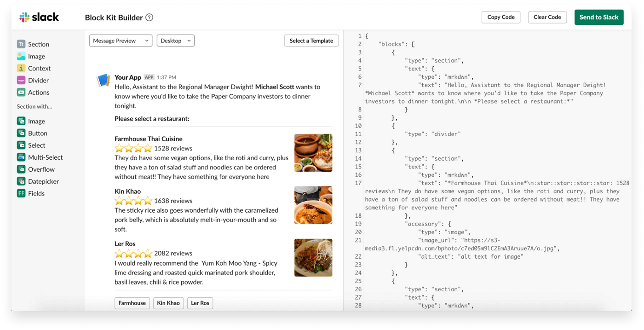
Task: Select the Section block icon
Action: click(21, 44)
